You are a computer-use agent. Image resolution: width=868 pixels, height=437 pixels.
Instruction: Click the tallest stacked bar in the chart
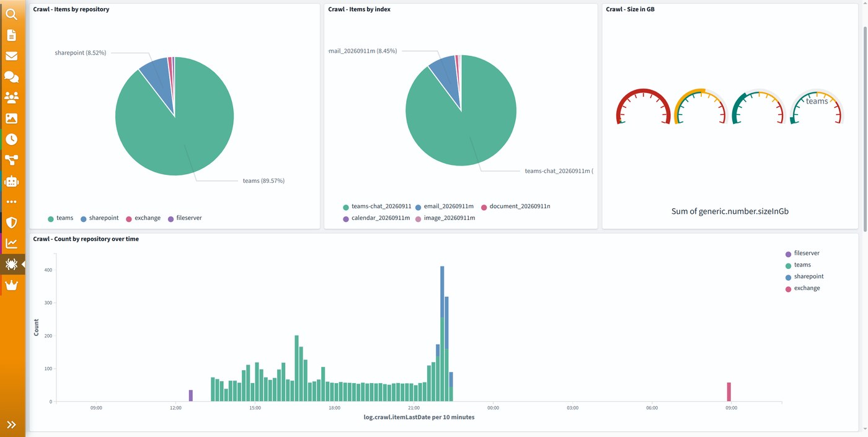coord(442,333)
